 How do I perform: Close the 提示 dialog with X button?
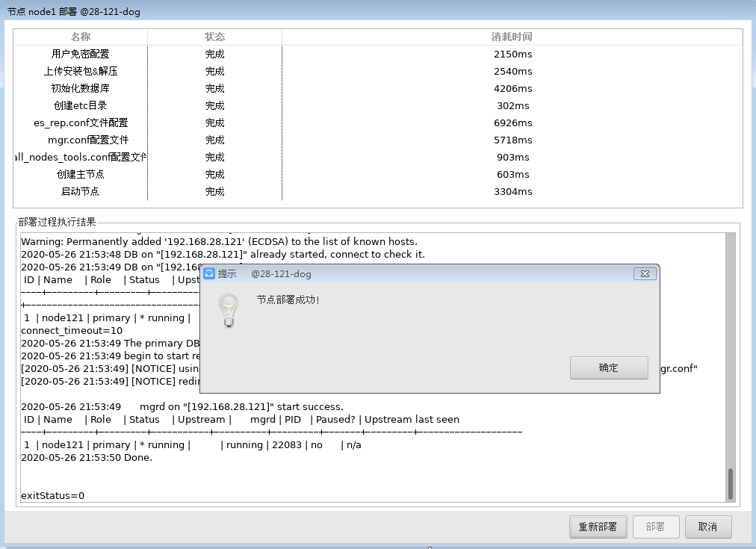645,274
